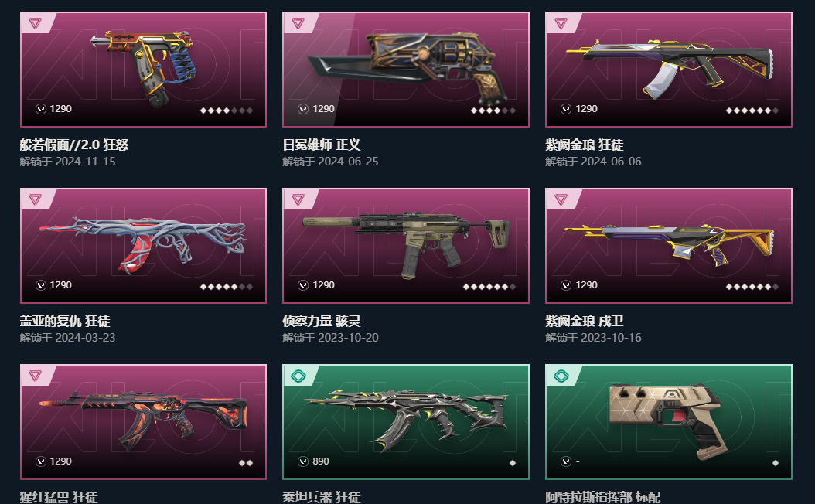
Task: Open the 日冕雄师 正义 shotgun thumbnail
Action: 407,67
